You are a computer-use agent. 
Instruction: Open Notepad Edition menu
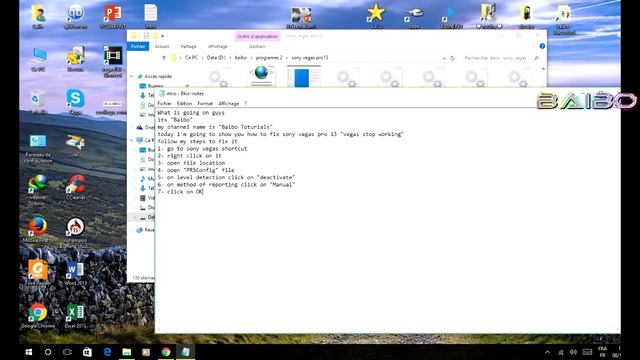pyautogui.click(x=184, y=104)
